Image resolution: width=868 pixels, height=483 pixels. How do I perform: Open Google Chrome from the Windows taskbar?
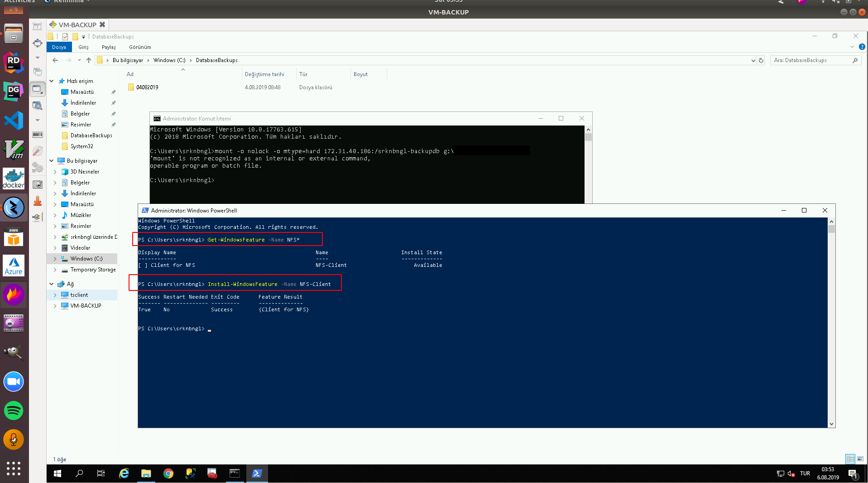tap(168, 473)
